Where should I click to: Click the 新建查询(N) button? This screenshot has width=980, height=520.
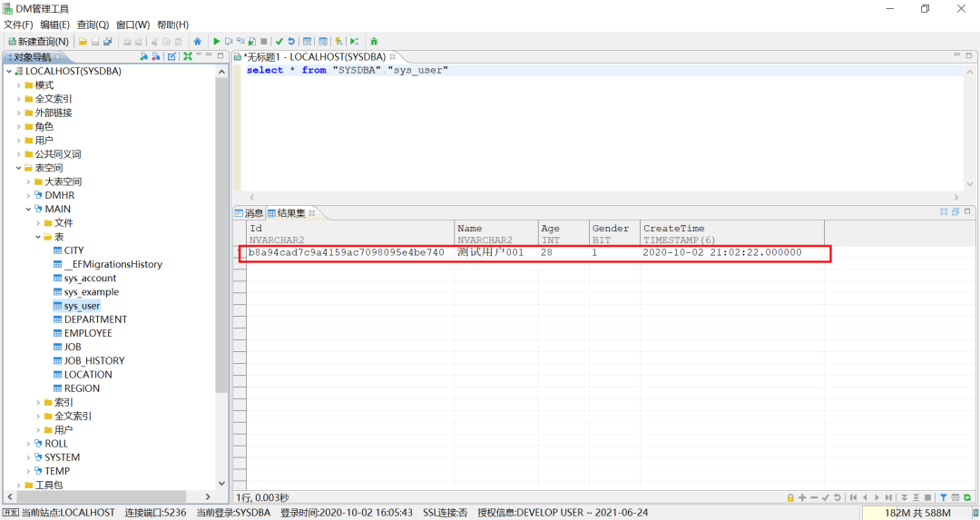click(38, 41)
